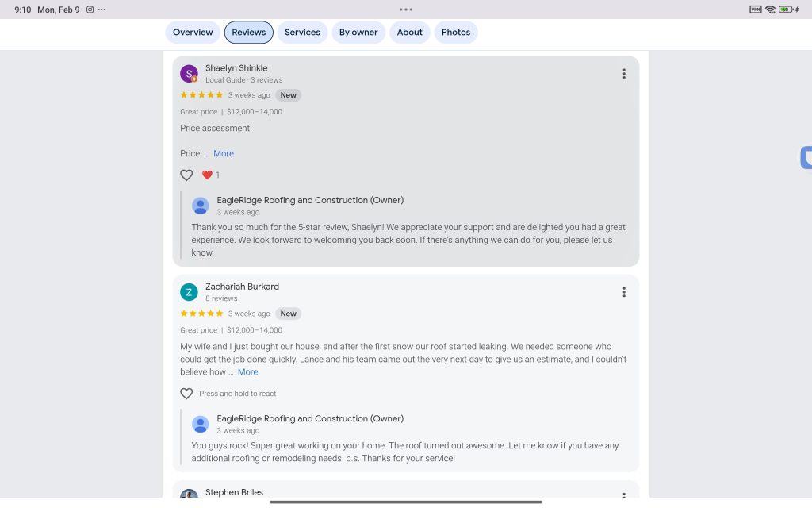Tap Zachariah Burkard's profile avatar
Image resolution: width=812 pixels, height=508 pixels.
pyautogui.click(x=189, y=292)
